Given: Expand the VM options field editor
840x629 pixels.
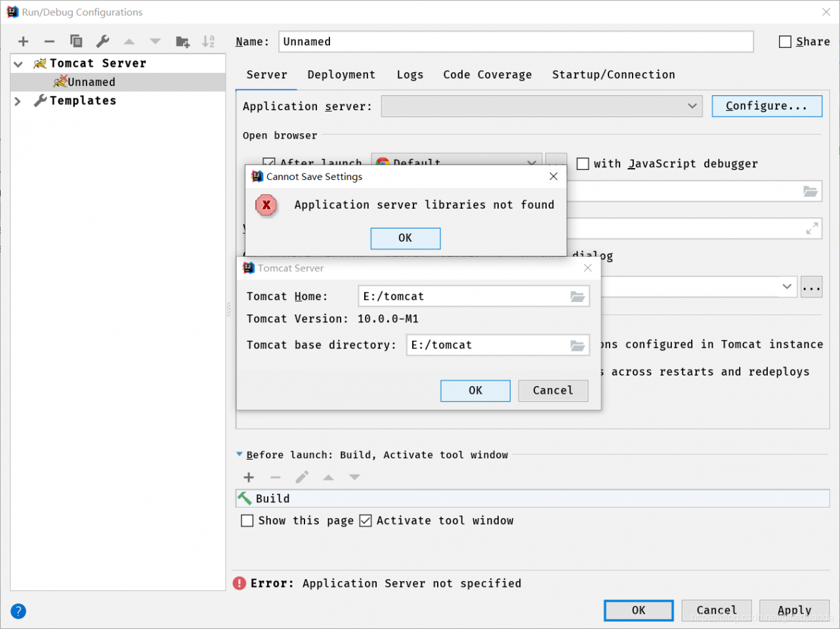Looking at the screenshot, I should pos(812,228).
